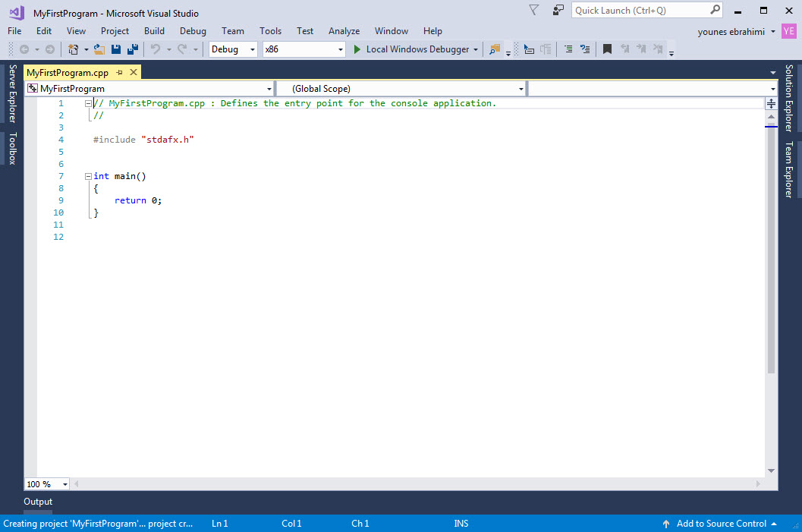Open the Debug configuration dropdown
Viewport: 802px width, 532px height.
click(x=233, y=49)
